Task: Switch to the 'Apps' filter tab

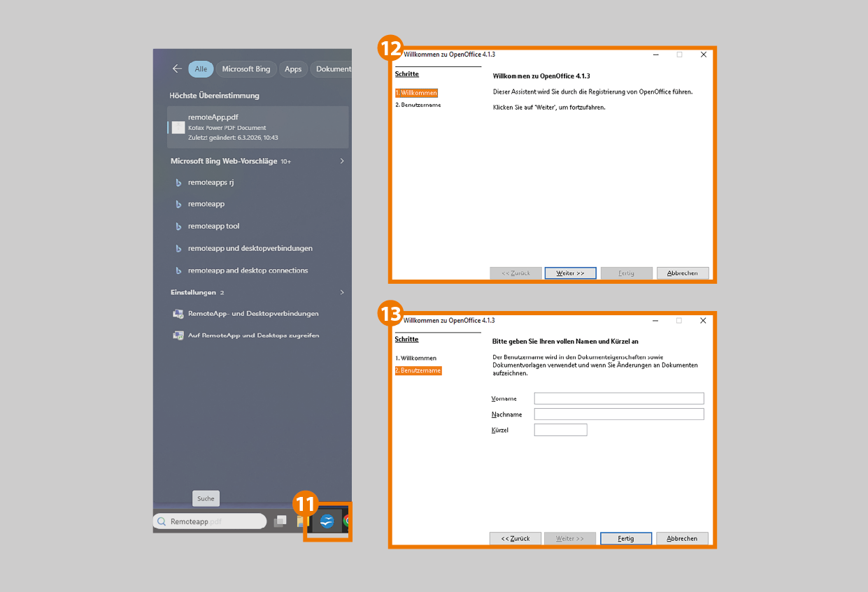Action: [293, 69]
